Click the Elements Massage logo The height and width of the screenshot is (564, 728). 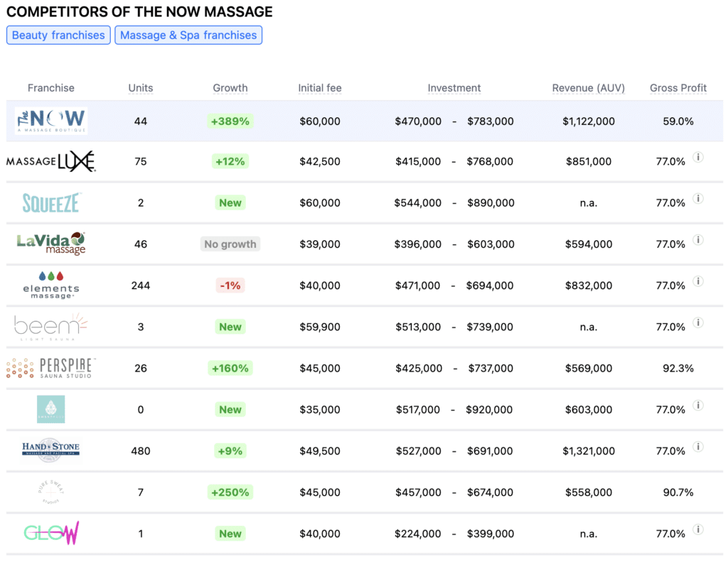(51, 286)
